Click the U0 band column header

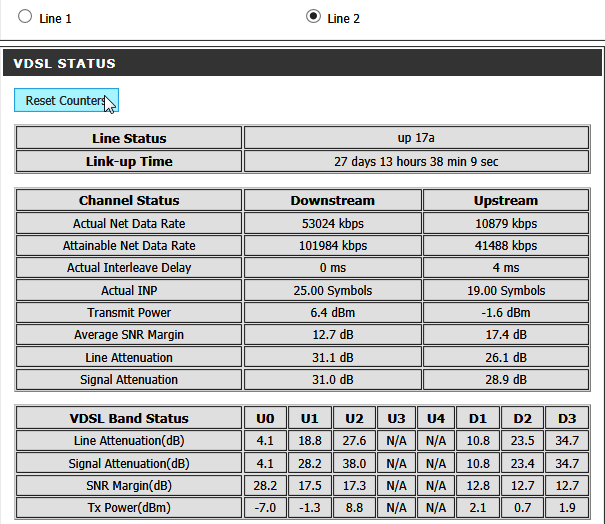[x=265, y=418]
